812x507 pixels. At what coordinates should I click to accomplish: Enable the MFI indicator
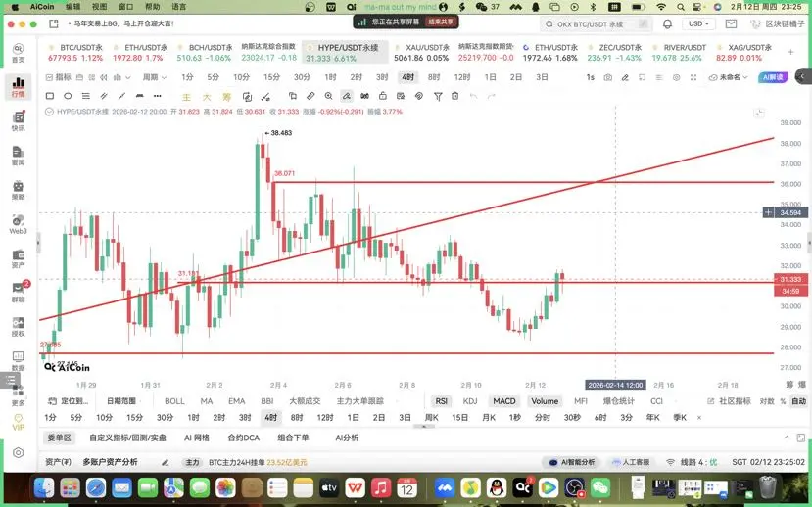coord(581,401)
